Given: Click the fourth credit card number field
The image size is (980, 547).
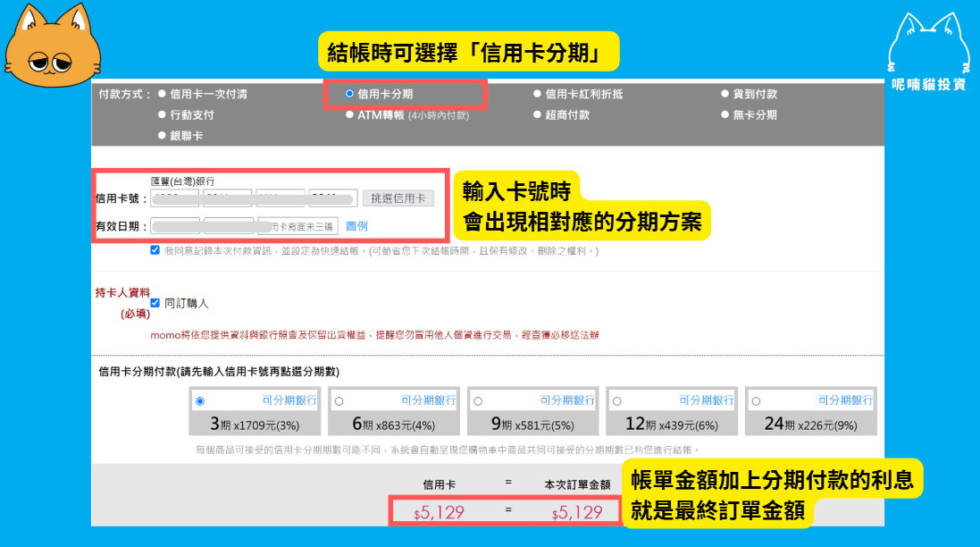Looking at the screenshot, I should pos(333,198).
